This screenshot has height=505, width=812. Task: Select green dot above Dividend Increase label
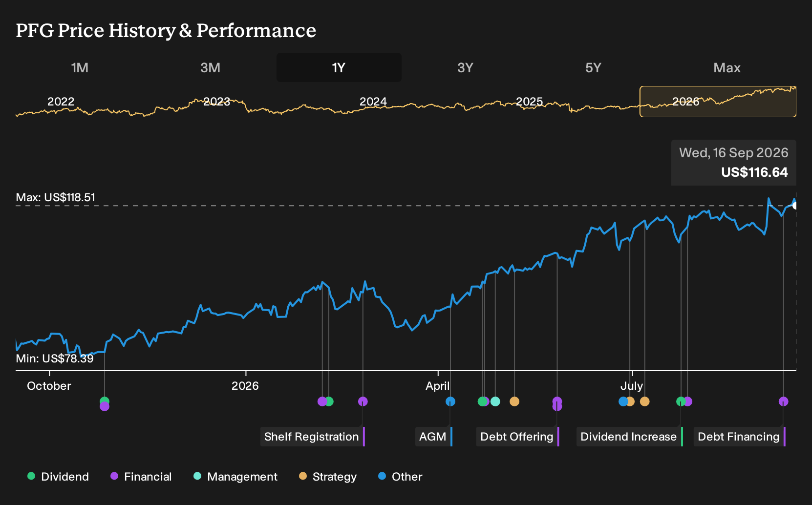click(x=681, y=401)
